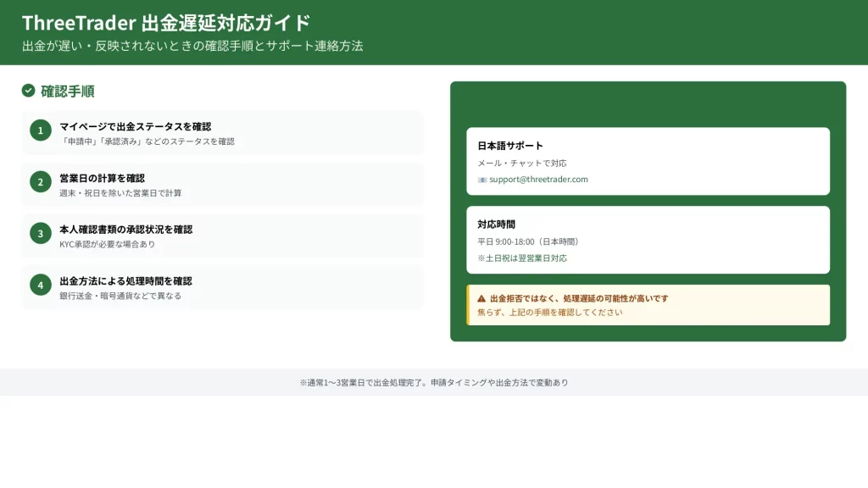Screen dimensions: 868x488
Task: Click the email envelope icon before support address
Action: click(x=482, y=180)
